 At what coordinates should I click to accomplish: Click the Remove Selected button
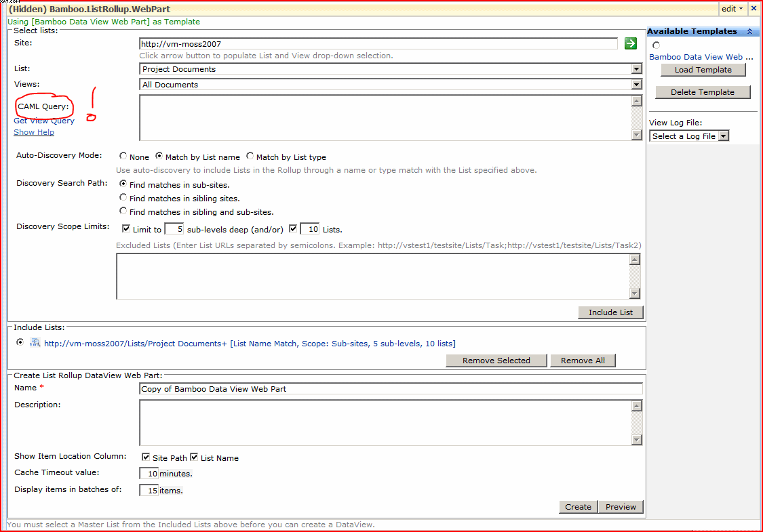pyautogui.click(x=496, y=361)
